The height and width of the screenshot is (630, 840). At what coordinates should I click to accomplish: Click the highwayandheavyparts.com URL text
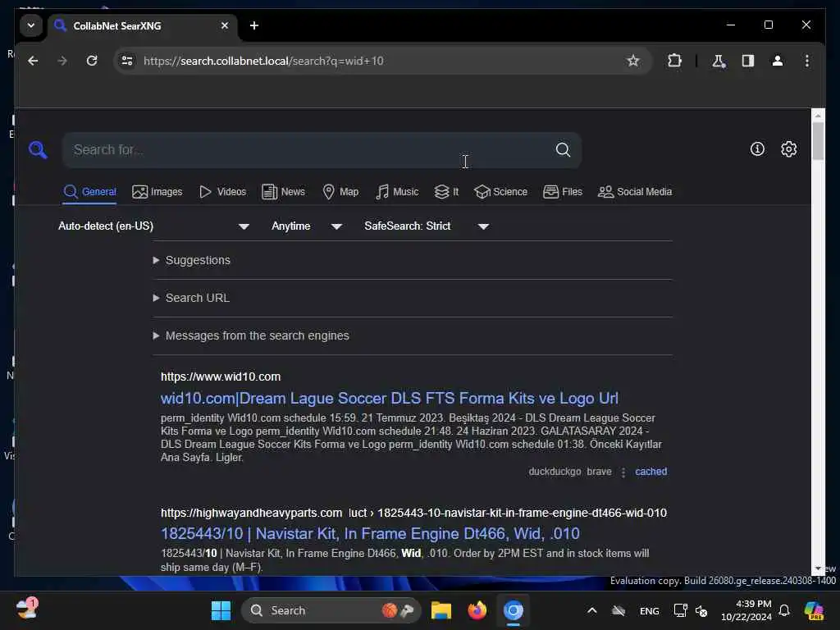coord(251,513)
